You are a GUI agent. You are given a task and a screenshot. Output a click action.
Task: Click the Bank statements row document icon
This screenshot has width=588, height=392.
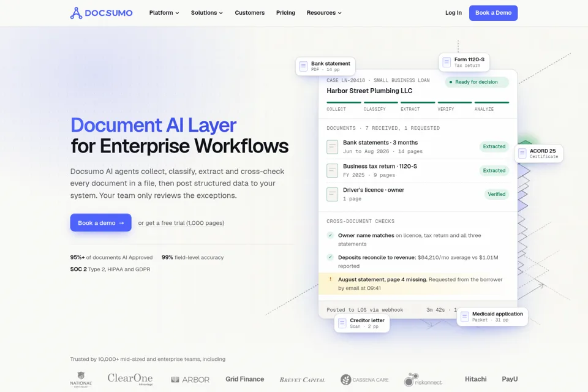[332, 146]
